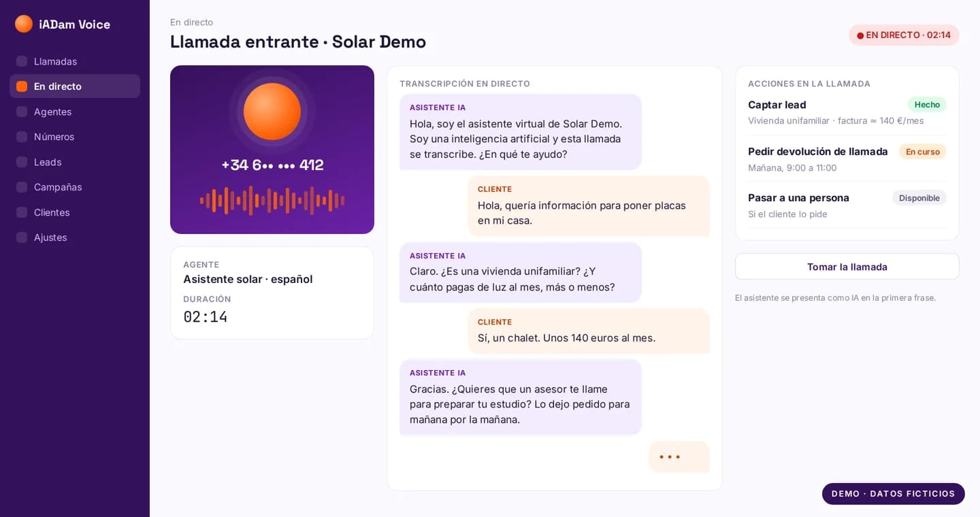Click the client reply about 140 euros
Image resolution: width=980 pixels, height=517 pixels.
[x=589, y=331]
